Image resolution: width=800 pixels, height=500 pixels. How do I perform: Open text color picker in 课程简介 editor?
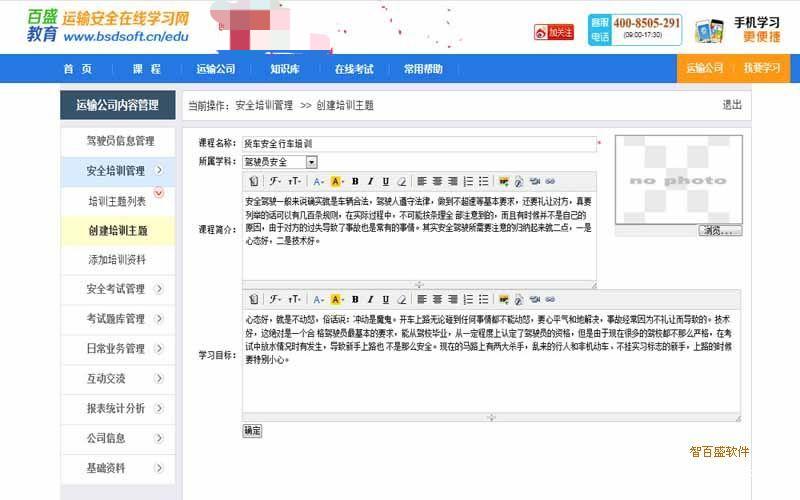(x=318, y=181)
